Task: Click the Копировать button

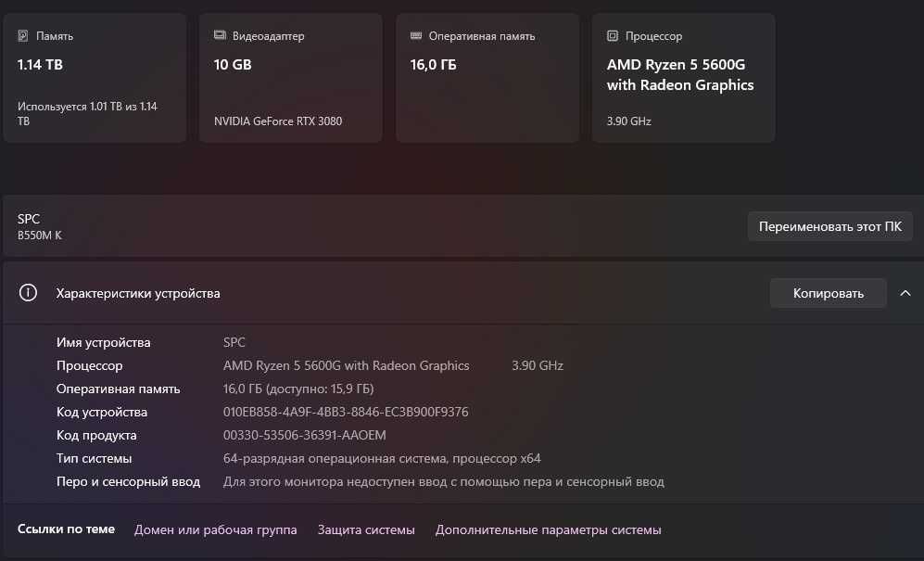Action: click(828, 293)
